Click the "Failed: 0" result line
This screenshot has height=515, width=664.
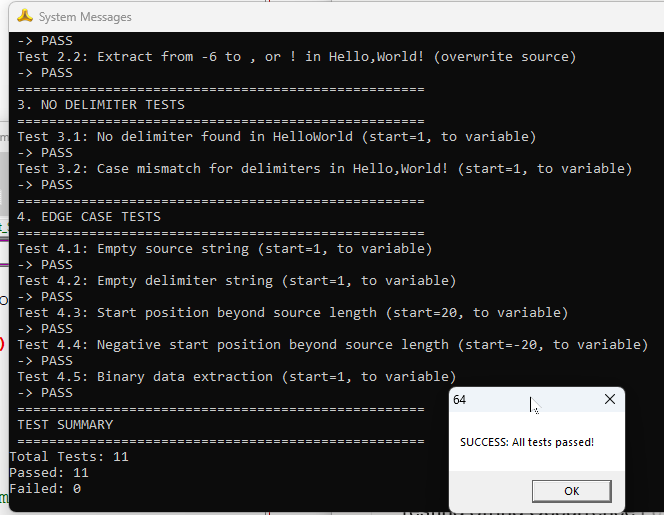click(45, 489)
